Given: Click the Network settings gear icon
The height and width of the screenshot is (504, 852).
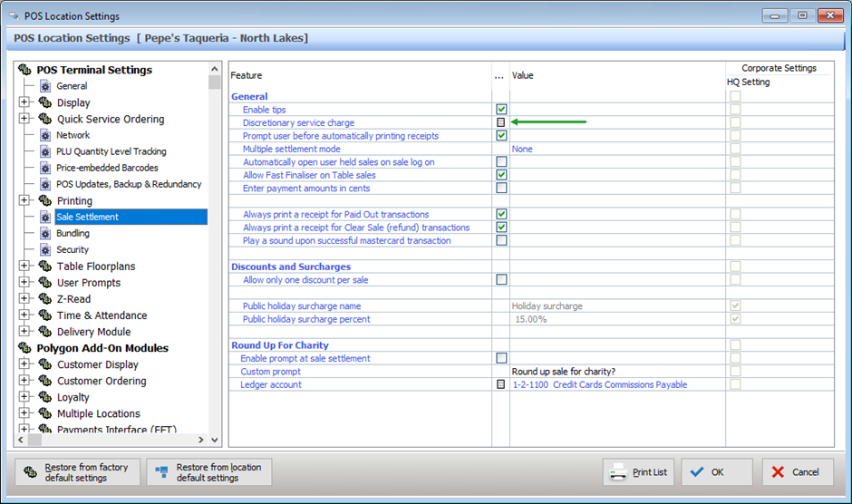Looking at the screenshot, I should click(44, 135).
